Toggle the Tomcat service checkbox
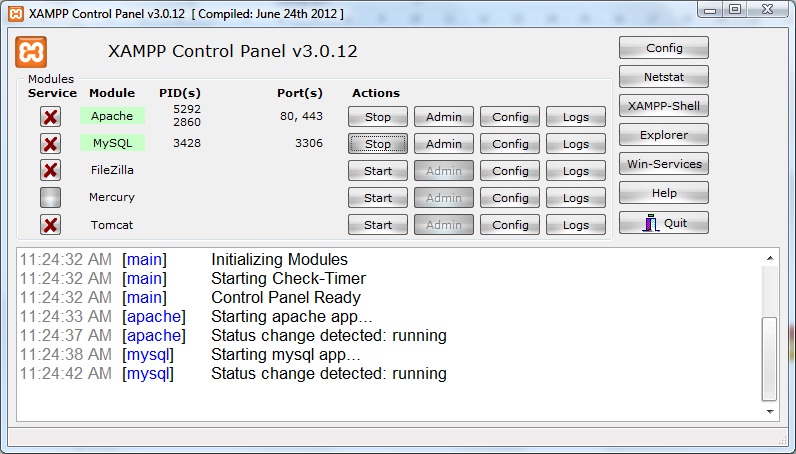 (x=50, y=224)
